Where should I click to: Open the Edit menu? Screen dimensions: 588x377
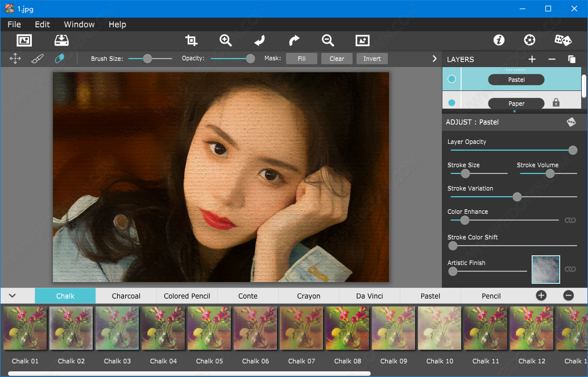tap(43, 24)
